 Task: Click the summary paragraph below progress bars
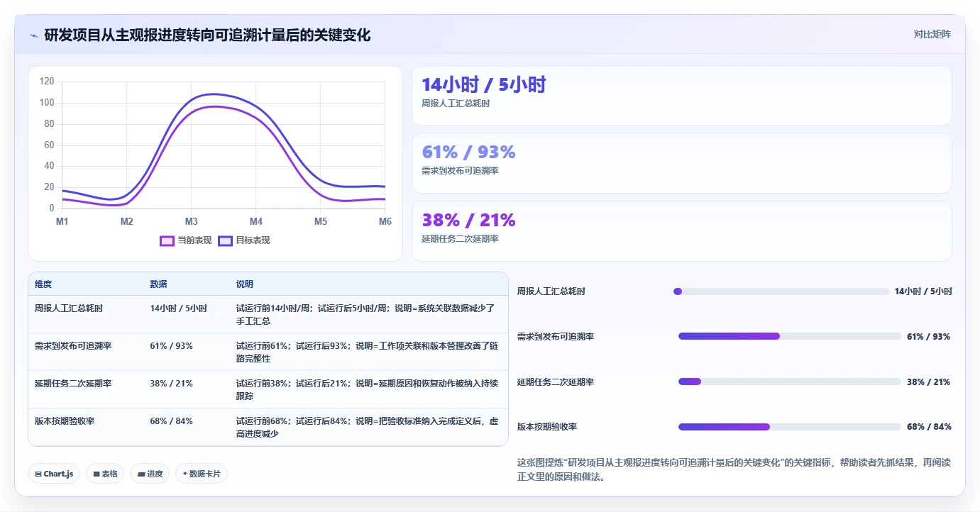(734, 469)
